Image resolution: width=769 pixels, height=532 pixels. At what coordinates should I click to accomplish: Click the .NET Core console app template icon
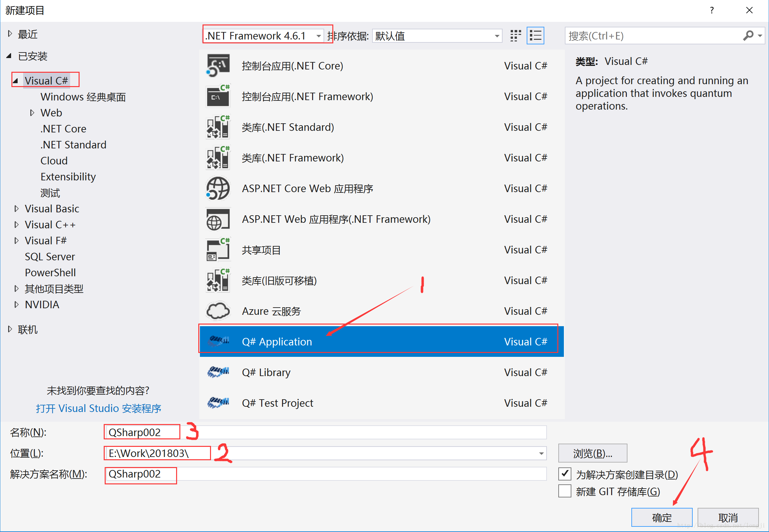point(218,66)
